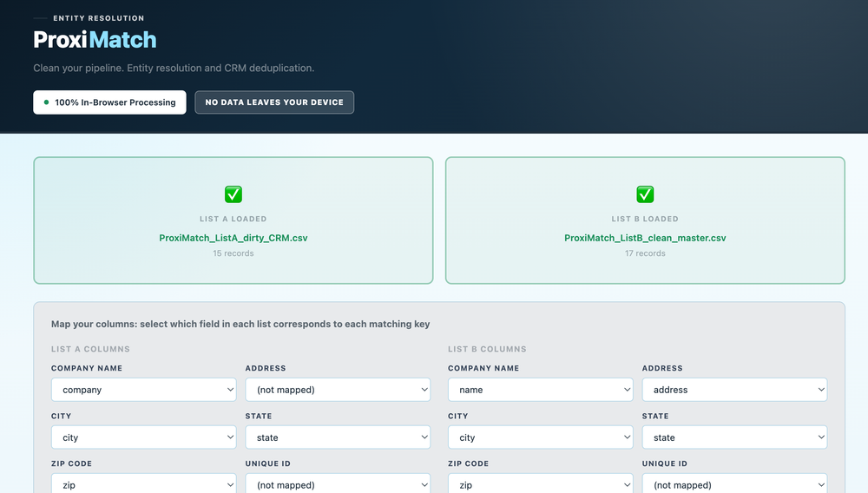Open List A City dropdown

click(x=144, y=437)
